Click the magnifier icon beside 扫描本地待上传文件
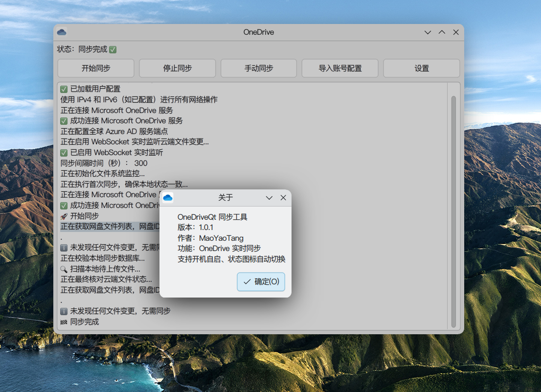The image size is (541, 392). point(64,269)
